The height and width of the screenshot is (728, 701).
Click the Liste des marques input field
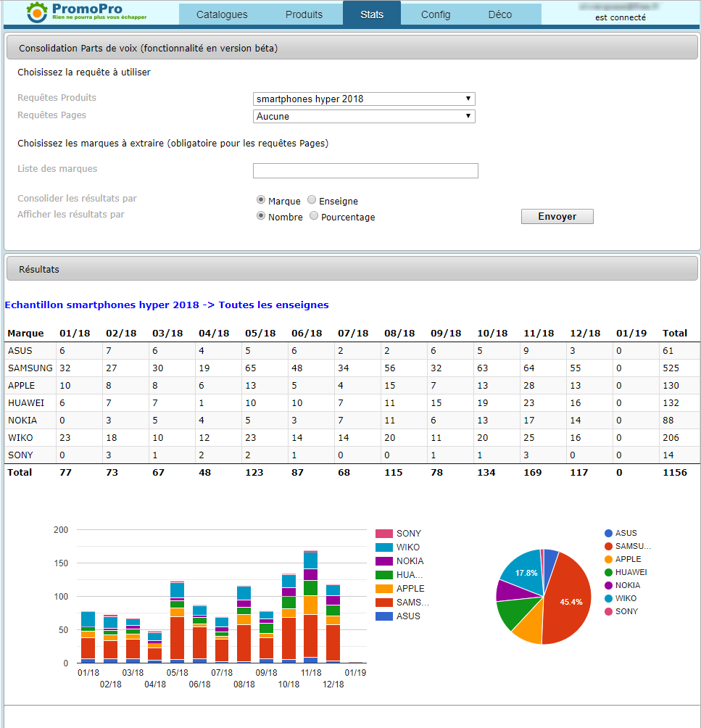(365, 170)
